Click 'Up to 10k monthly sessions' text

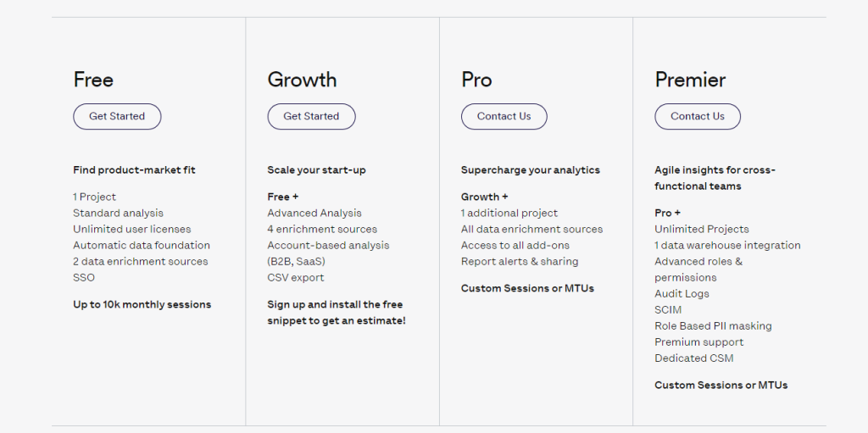[142, 304]
